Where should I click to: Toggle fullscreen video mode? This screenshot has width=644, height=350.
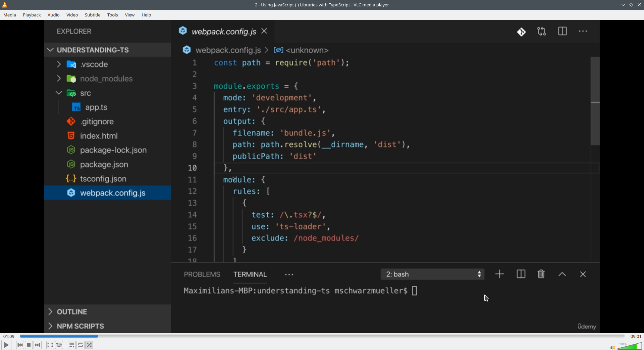click(x=50, y=345)
